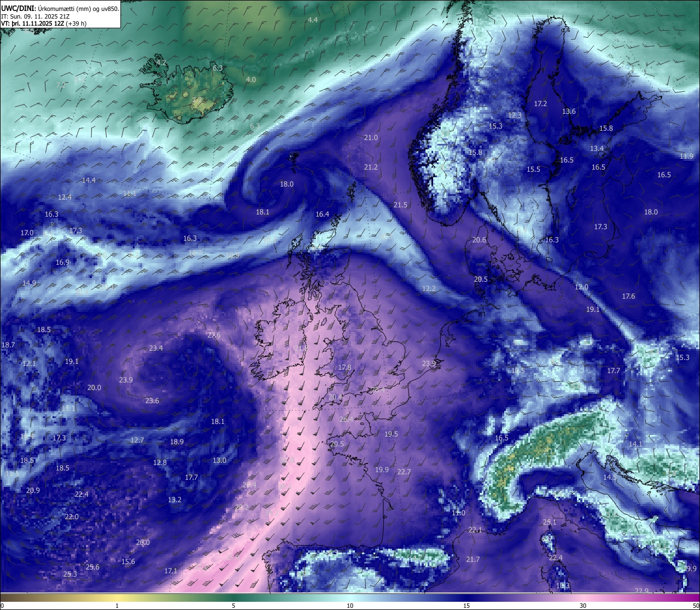Click the 25.6 value in the southwest corner

92,567
